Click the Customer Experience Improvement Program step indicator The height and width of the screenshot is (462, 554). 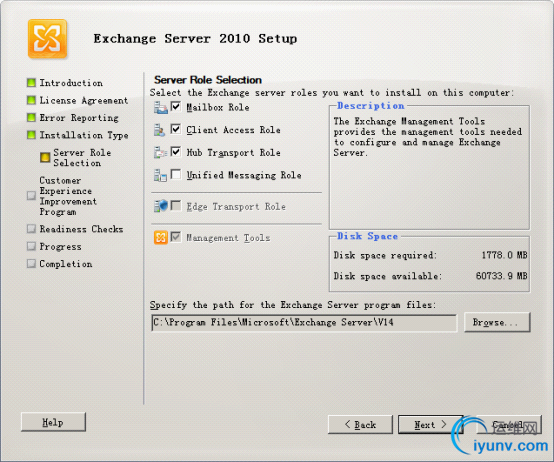coord(31,195)
